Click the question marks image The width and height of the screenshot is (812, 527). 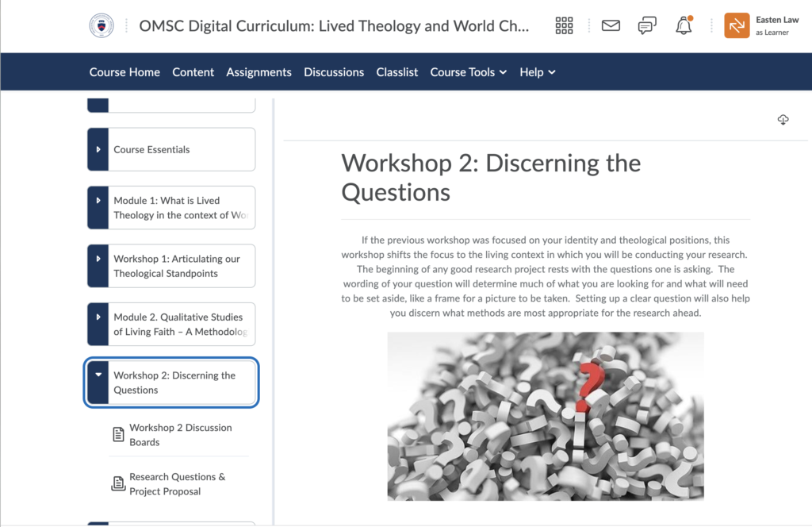point(545,416)
